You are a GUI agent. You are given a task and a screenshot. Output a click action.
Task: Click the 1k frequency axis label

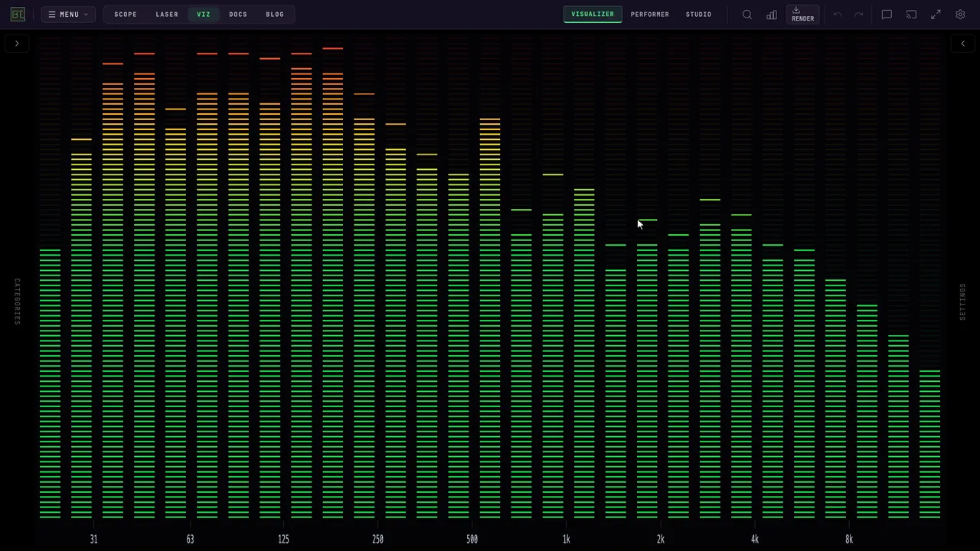point(566,540)
